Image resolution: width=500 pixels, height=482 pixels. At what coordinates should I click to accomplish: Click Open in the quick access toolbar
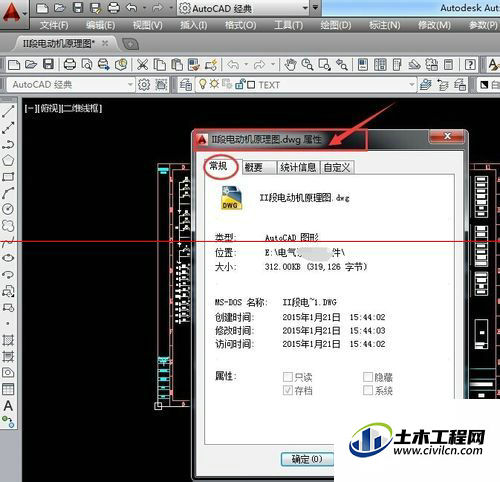[59, 8]
